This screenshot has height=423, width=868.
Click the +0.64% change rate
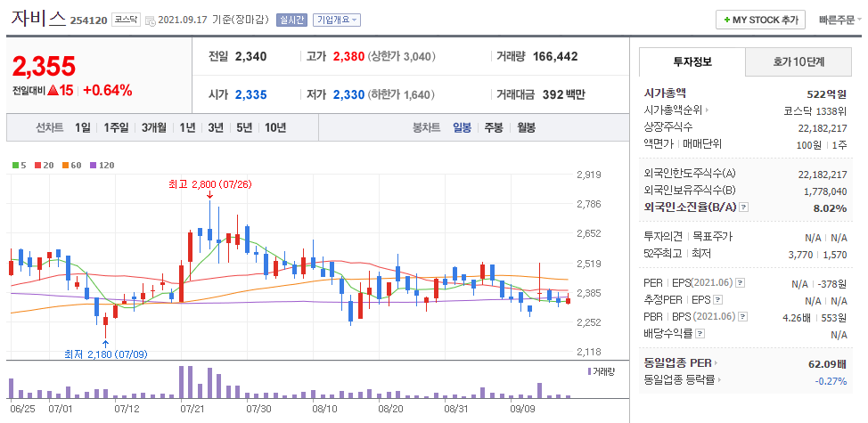coord(108,91)
